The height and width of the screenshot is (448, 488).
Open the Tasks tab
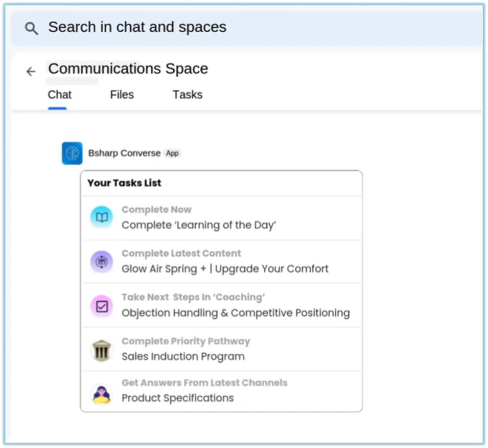tap(187, 95)
